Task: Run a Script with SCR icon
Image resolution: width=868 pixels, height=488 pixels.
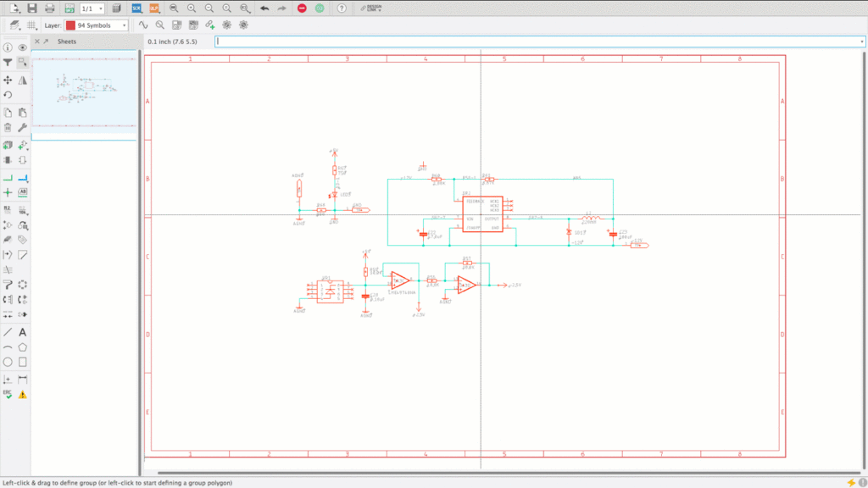Action: coord(137,8)
